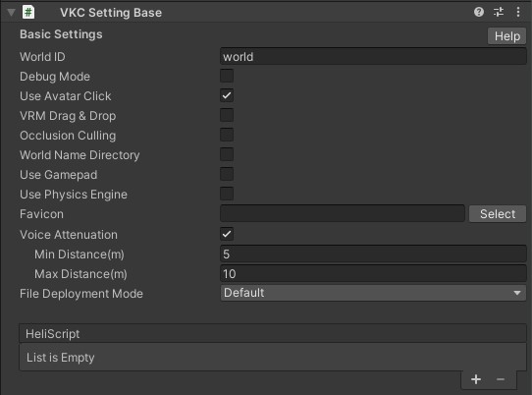
Task: Click the HeliScript list header
Action: (x=273, y=333)
